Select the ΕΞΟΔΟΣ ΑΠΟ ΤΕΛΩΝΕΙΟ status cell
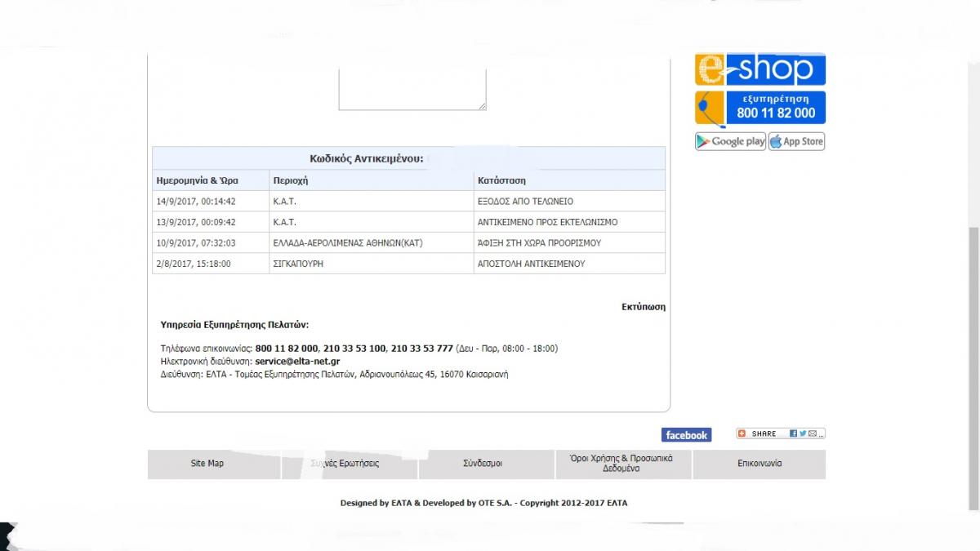980x551 pixels. tap(569, 201)
